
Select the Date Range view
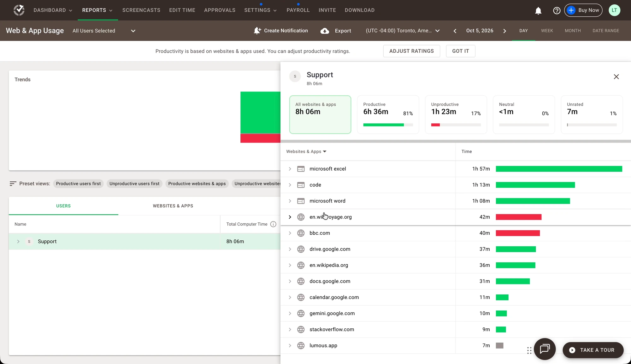click(606, 31)
